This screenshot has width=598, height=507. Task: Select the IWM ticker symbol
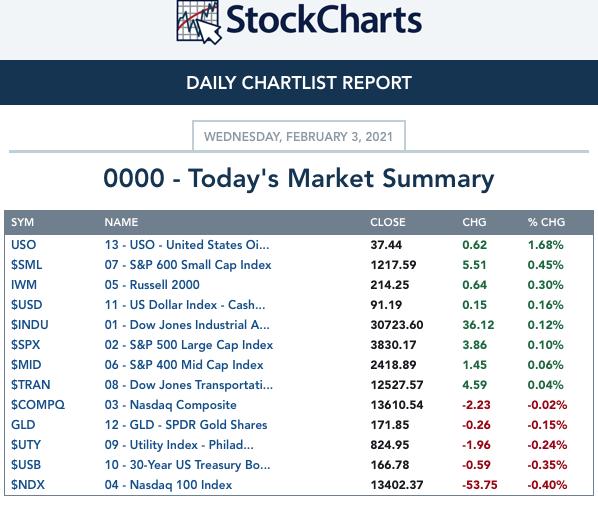pos(24,285)
